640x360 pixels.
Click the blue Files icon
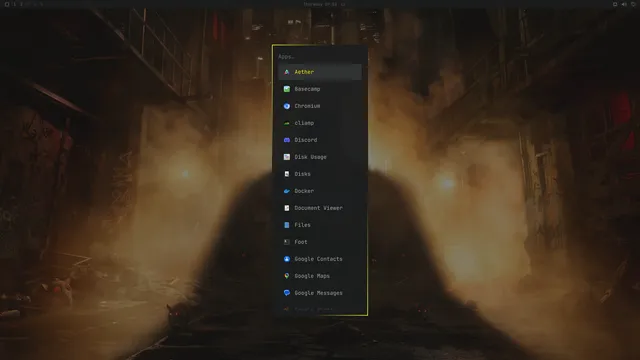pyautogui.click(x=287, y=225)
